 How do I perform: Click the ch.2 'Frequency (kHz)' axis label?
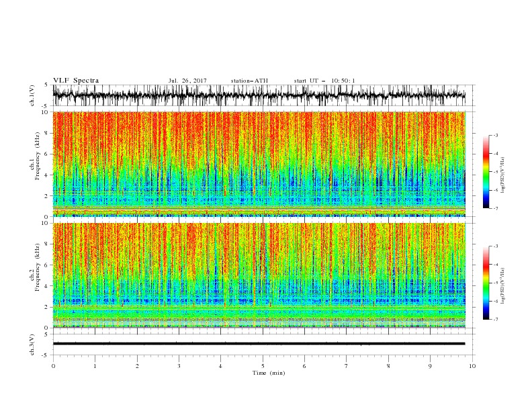[38, 267]
